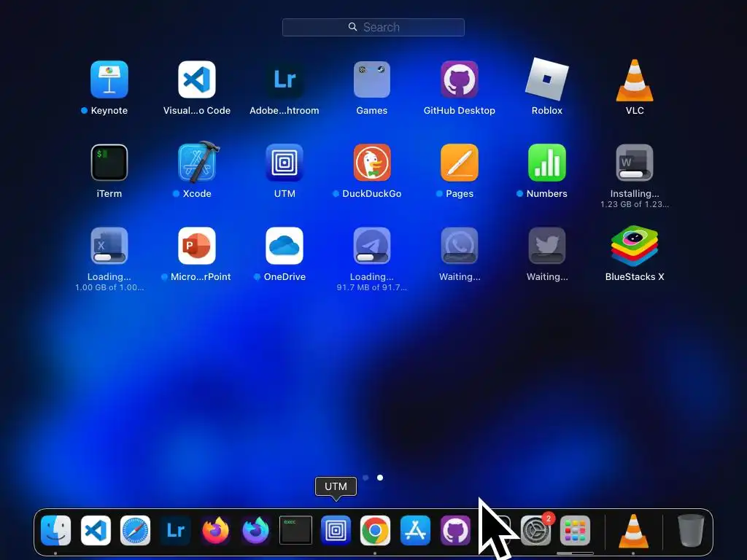
Task: Click the Launchpad Search field
Action: pos(373,27)
